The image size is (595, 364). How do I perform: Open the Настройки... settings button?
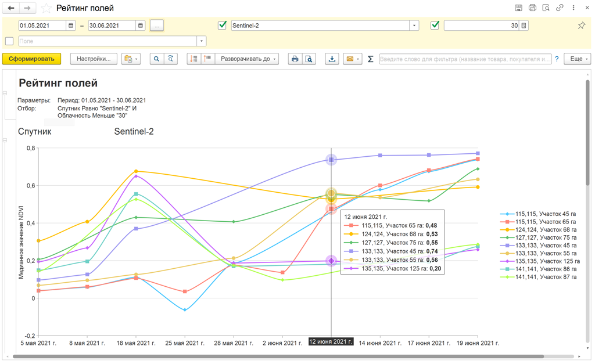(94, 59)
